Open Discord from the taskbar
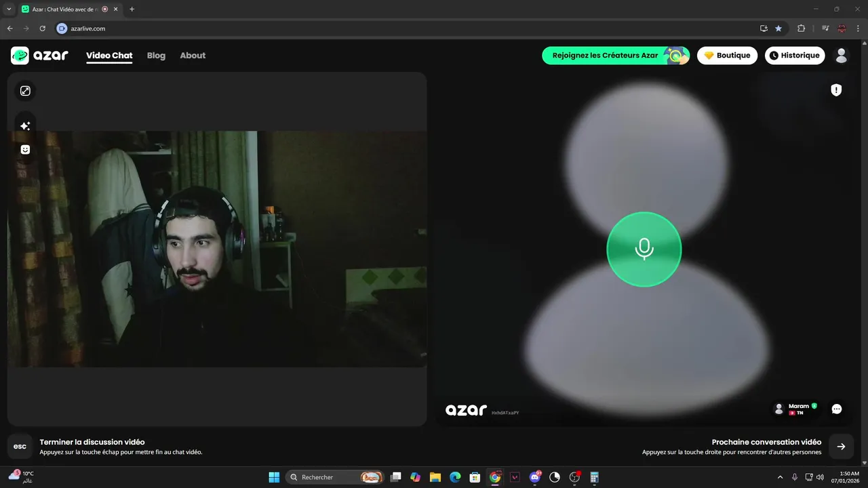 tap(535, 477)
